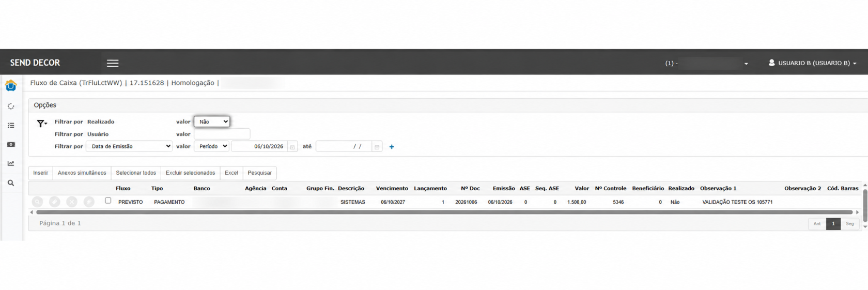Click the Excel export button
The image size is (868, 290).
click(x=231, y=173)
